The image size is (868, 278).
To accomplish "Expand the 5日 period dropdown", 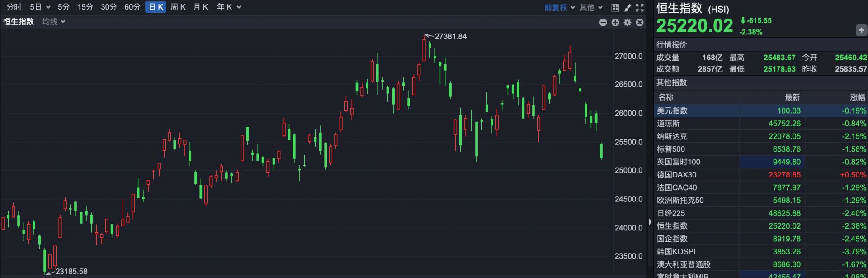I will pyautogui.click(x=40, y=7).
